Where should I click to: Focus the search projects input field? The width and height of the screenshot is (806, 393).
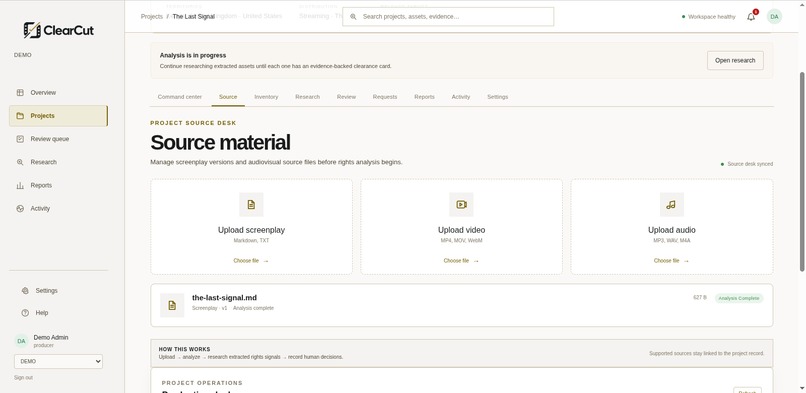coord(448,16)
